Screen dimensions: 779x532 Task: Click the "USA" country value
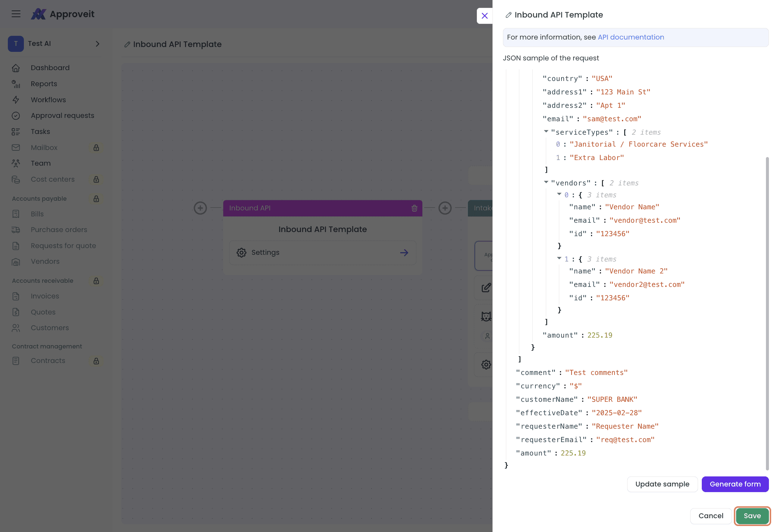602,79
